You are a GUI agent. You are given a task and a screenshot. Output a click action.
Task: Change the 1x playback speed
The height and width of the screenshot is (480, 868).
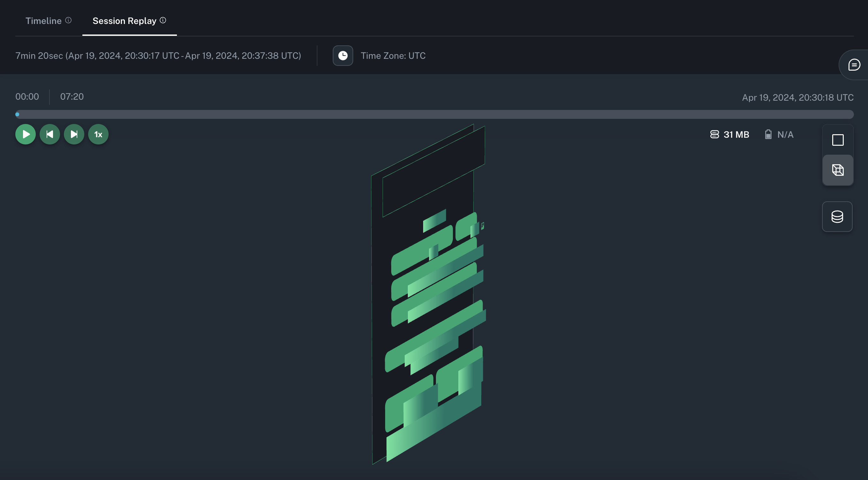pyautogui.click(x=98, y=135)
